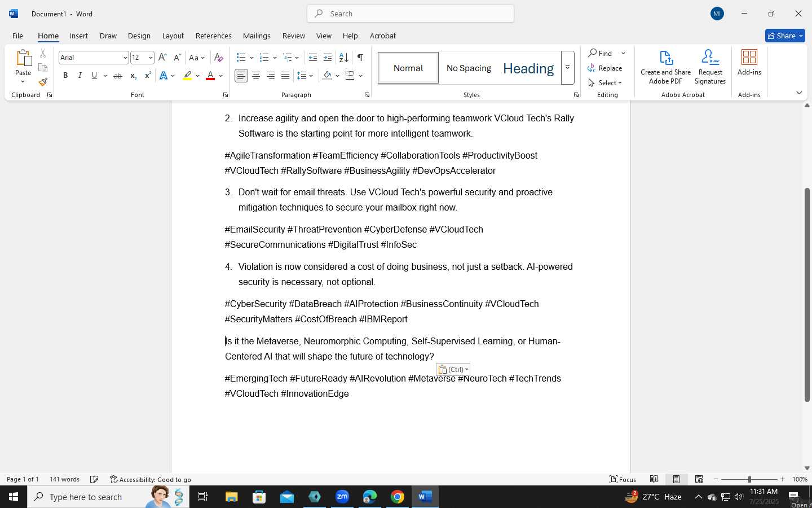Apply strikethrough formatting
This screenshot has width=812, height=508.
[118, 76]
